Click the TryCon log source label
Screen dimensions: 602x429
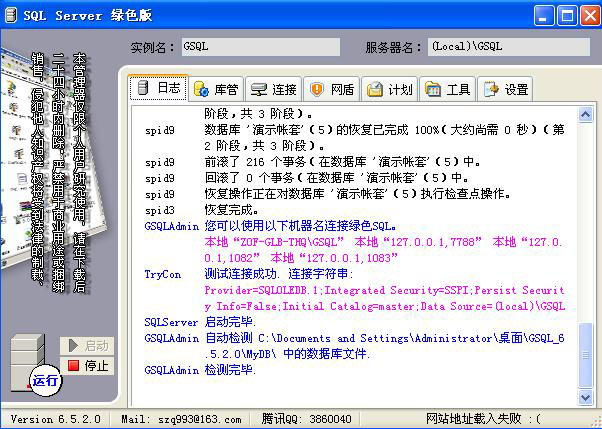click(x=162, y=275)
